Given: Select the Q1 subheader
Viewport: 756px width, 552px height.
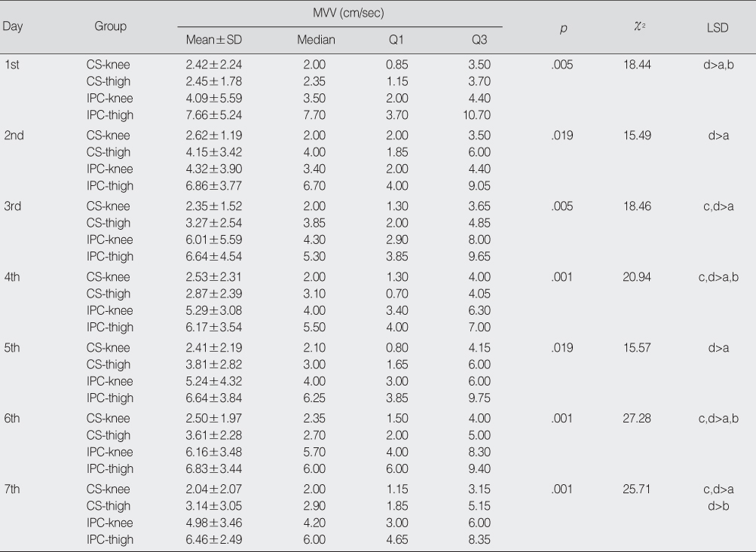Looking at the screenshot, I should pyautogui.click(x=396, y=39).
